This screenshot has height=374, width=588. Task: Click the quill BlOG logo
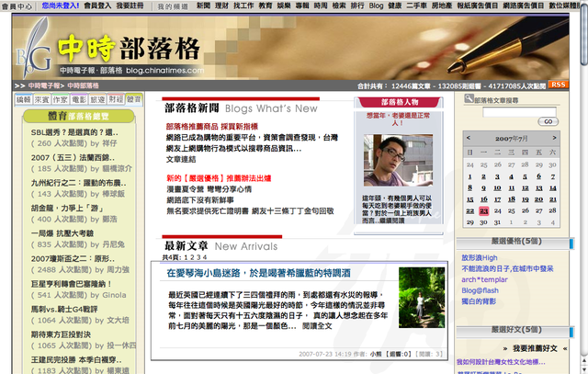[x=34, y=48]
